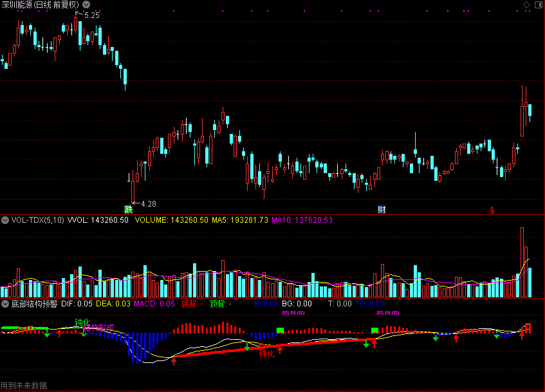This screenshot has height=392, width=545.
Task: Click the MA5: 193281.73 readout
Action: (x=240, y=220)
